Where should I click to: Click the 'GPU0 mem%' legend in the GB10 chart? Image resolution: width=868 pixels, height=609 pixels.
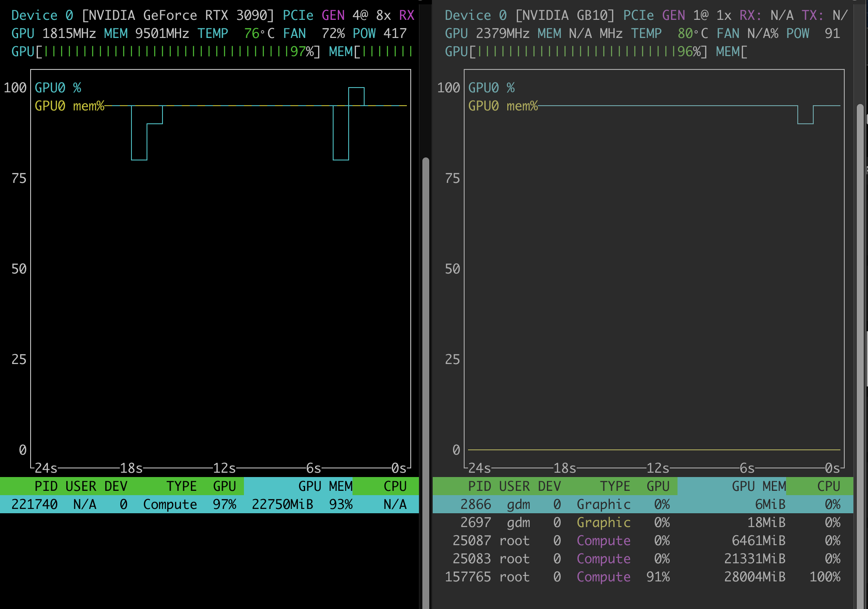pos(503,106)
